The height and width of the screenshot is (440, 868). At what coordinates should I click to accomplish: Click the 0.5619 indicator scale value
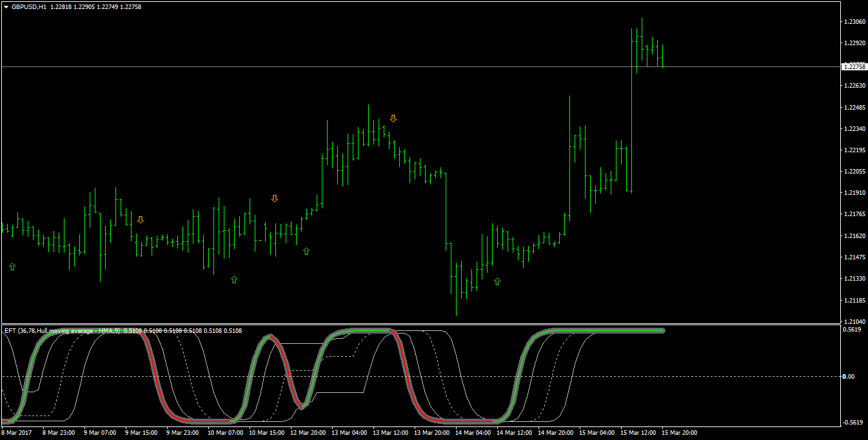(x=853, y=329)
